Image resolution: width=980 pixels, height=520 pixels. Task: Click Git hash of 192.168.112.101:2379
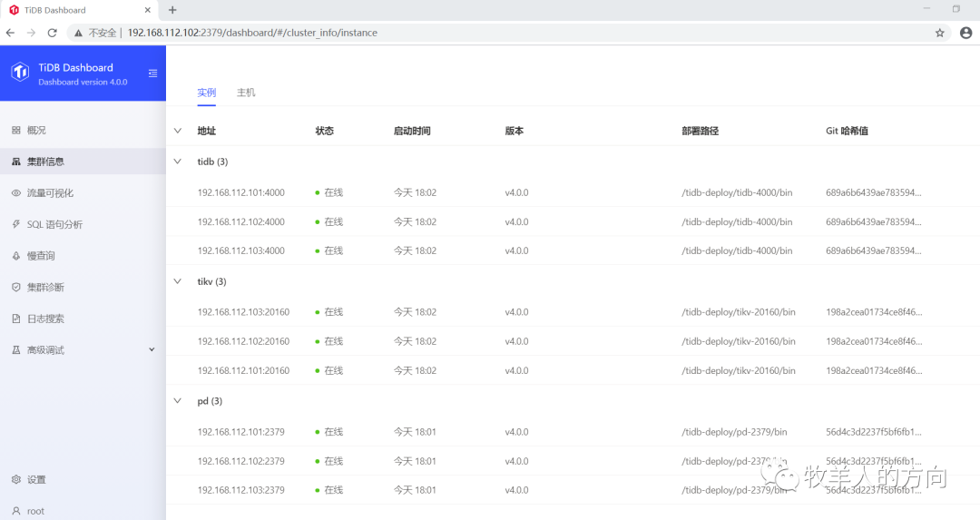tap(874, 432)
